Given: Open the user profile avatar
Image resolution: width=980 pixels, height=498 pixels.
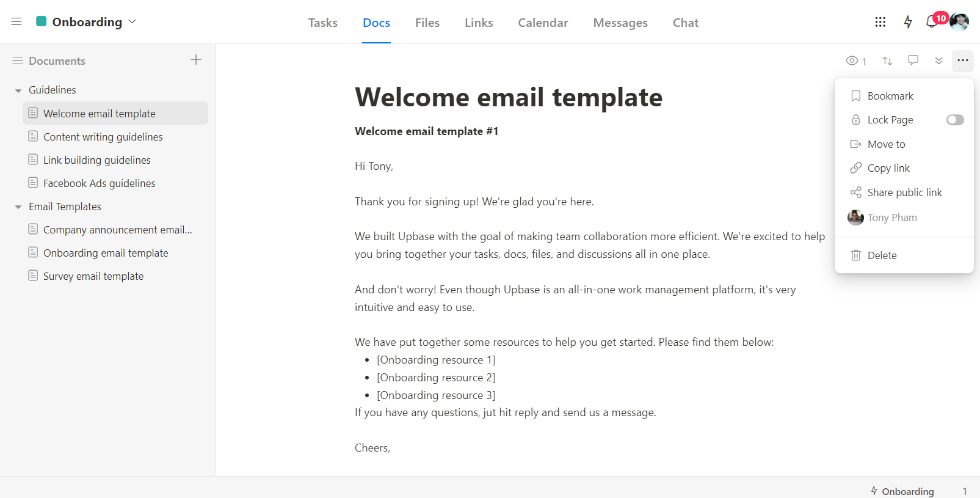Looking at the screenshot, I should pyautogui.click(x=959, y=22).
